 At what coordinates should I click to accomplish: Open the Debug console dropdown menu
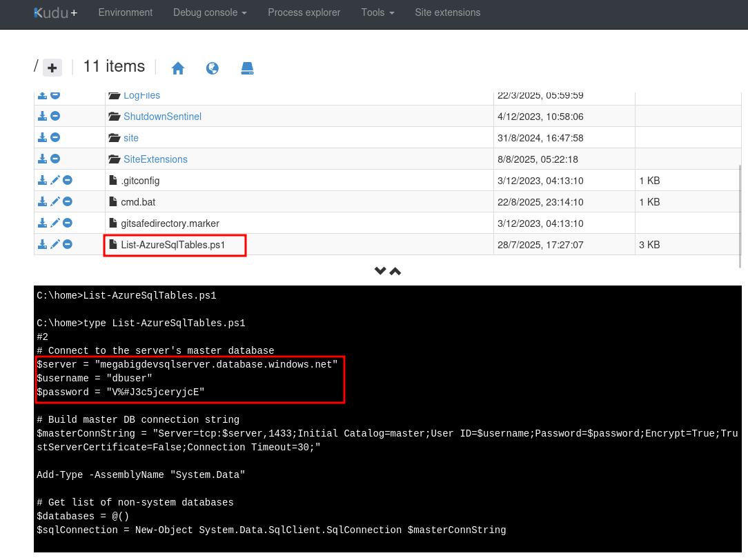coord(210,12)
